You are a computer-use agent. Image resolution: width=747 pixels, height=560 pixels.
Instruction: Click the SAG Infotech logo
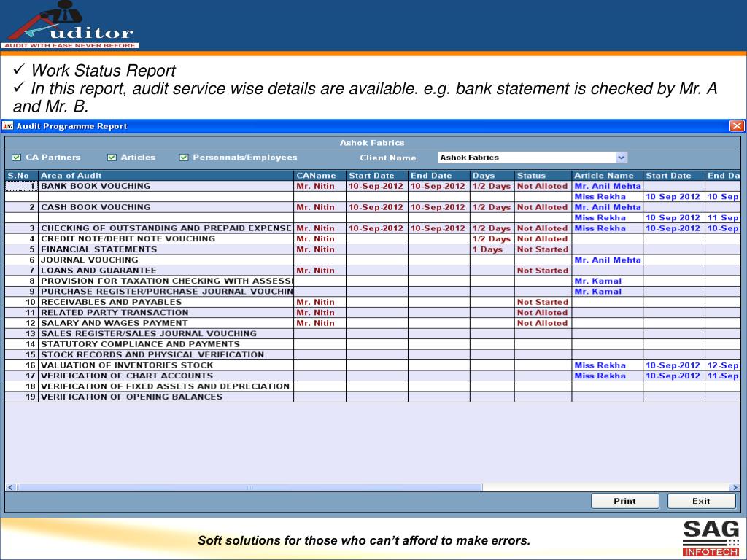711,538
